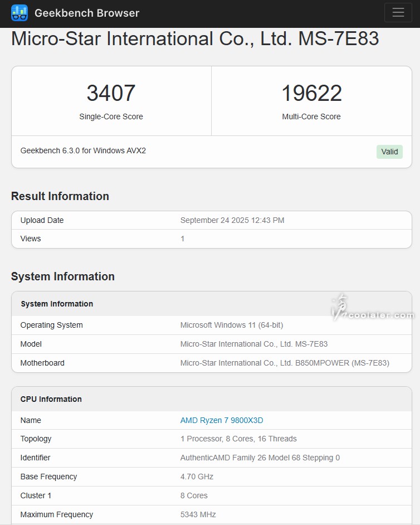420x525 pixels.
Task: Click the Valid status badge
Action: [389, 152]
